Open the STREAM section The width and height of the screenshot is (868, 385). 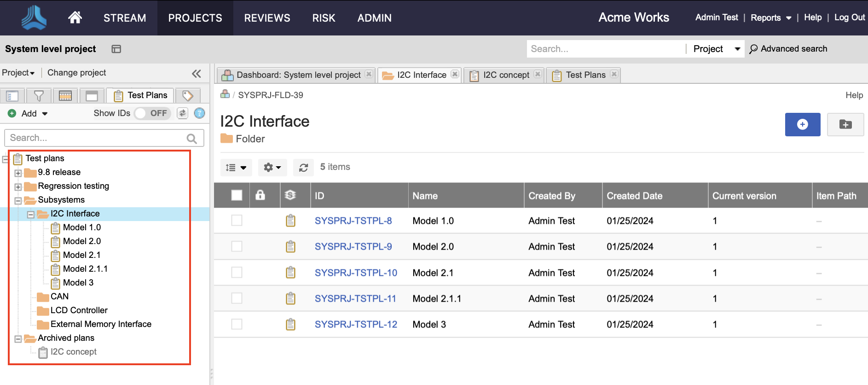[x=125, y=18]
